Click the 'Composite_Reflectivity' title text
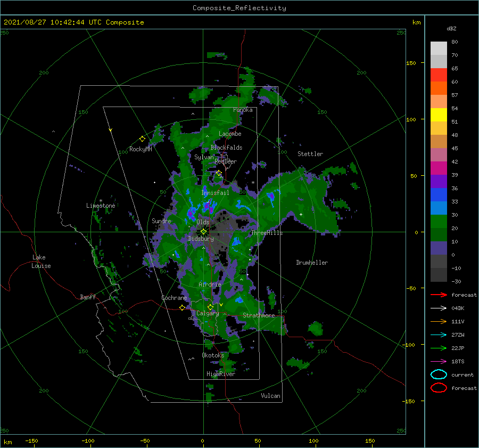This screenshot has height=448, width=479. pos(240,8)
